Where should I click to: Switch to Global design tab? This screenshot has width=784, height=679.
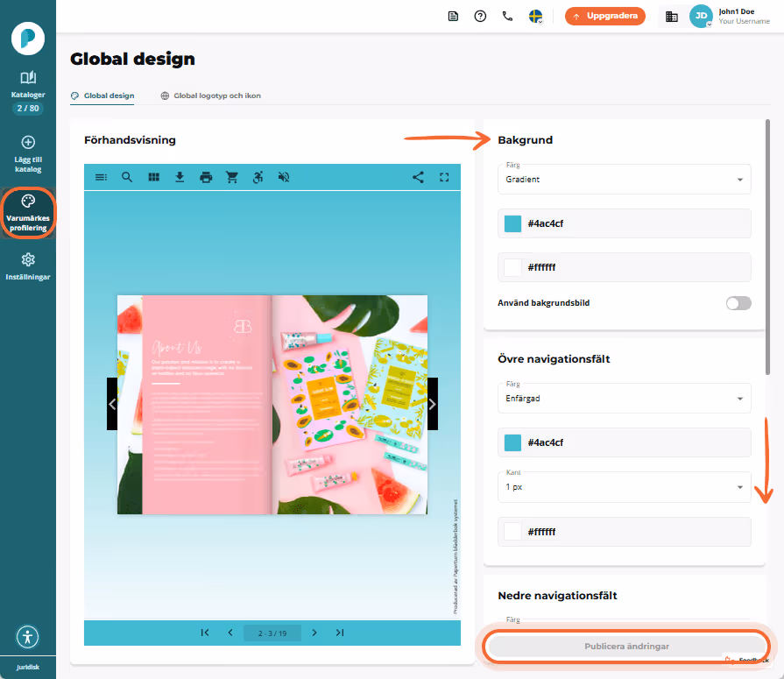102,95
